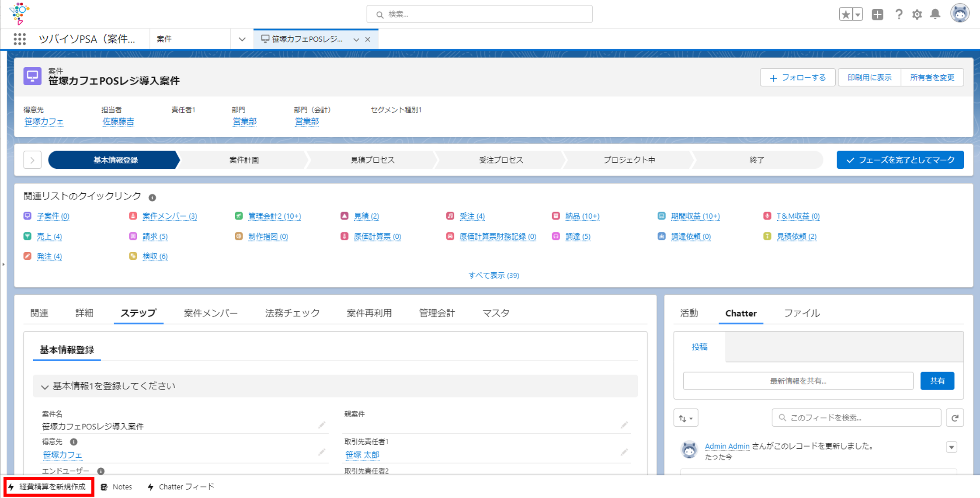Click the purple 案件 record icon
The height and width of the screenshot is (498, 980).
pos(32,76)
